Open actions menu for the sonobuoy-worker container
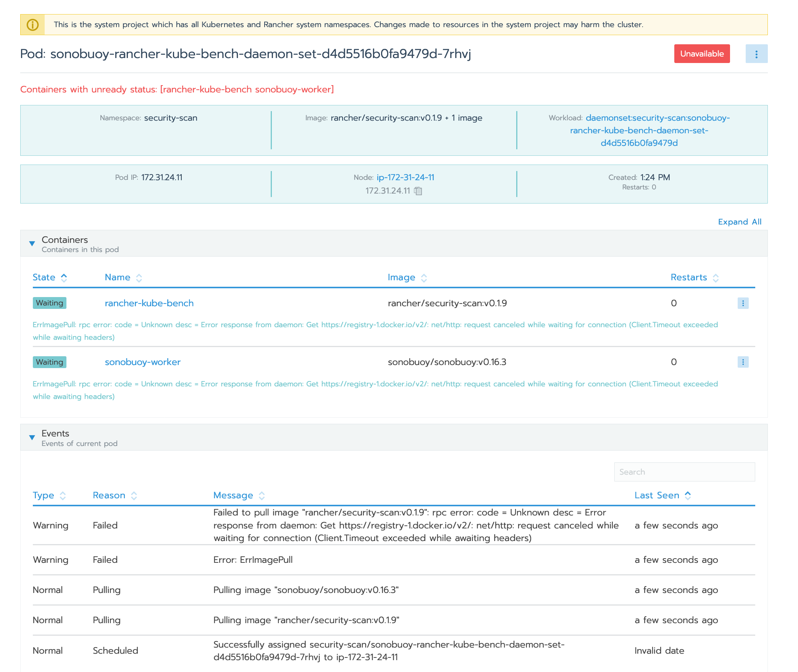 click(x=743, y=362)
